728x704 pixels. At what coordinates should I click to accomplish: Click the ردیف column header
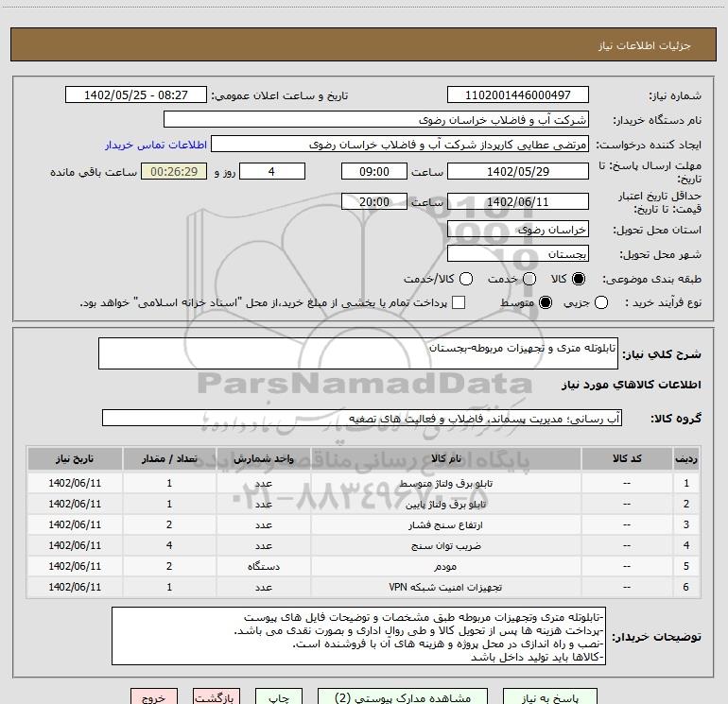(686, 458)
